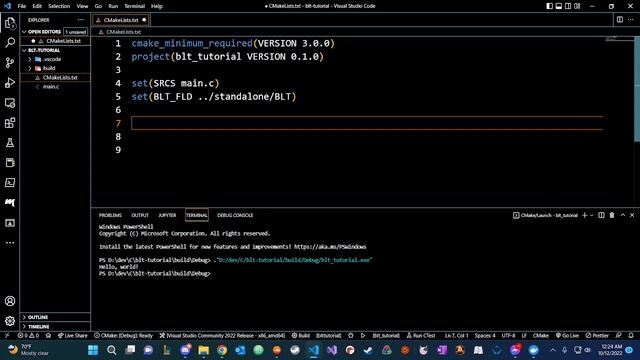This screenshot has width=640, height=360.
Task: Start Live Share from status bar
Action: coord(73,336)
